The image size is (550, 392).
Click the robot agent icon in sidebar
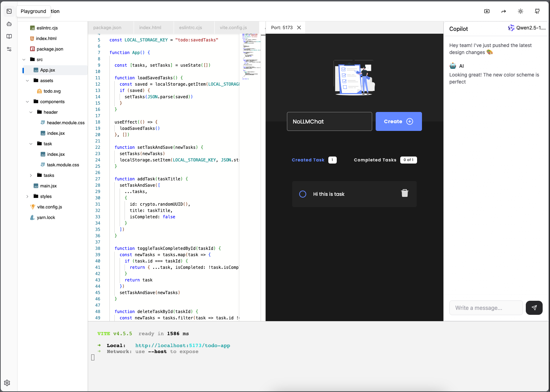(x=9, y=24)
